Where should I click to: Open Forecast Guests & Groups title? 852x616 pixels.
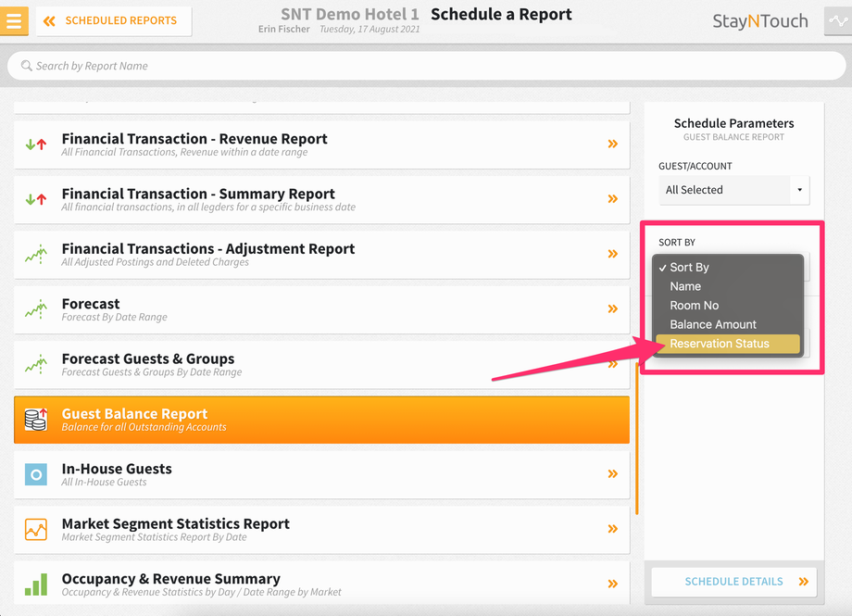148,358
